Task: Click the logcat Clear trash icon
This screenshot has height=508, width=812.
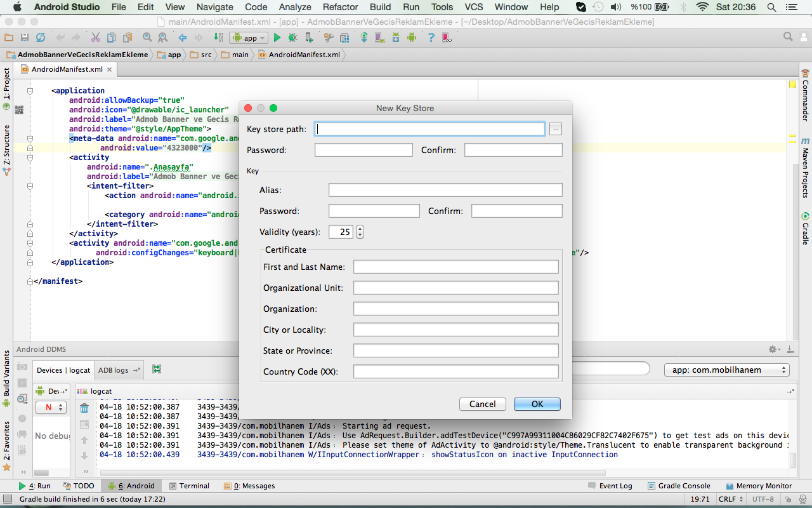Action: click(x=84, y=408)
